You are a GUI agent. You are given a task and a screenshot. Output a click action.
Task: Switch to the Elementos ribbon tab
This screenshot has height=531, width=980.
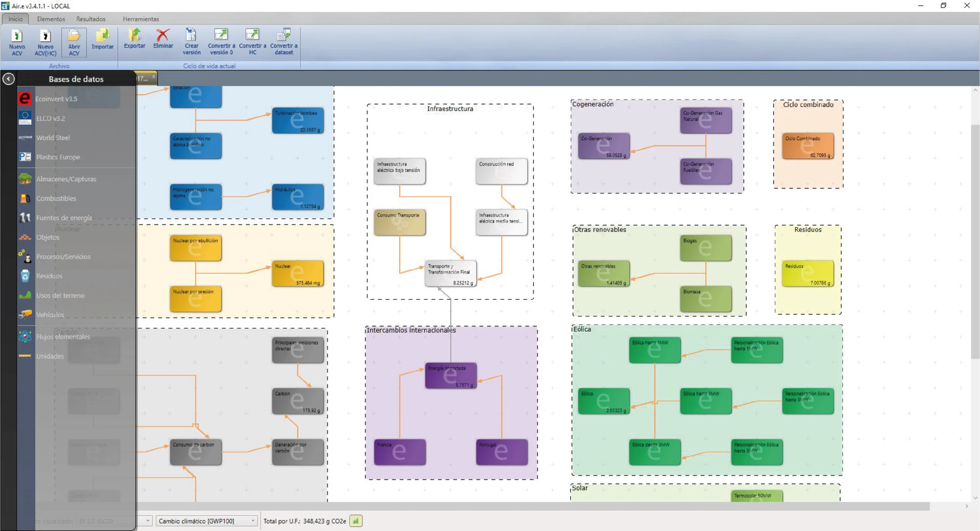click(x=51, y=19)
